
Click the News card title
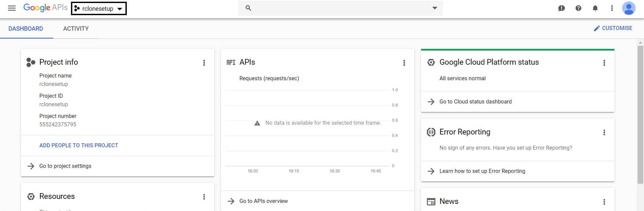(449, 202)
